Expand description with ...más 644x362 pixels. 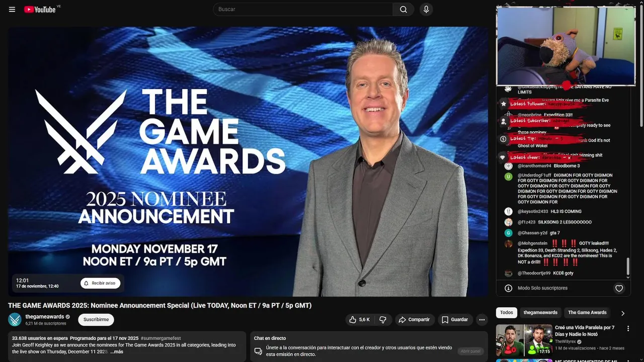(117, 351)
